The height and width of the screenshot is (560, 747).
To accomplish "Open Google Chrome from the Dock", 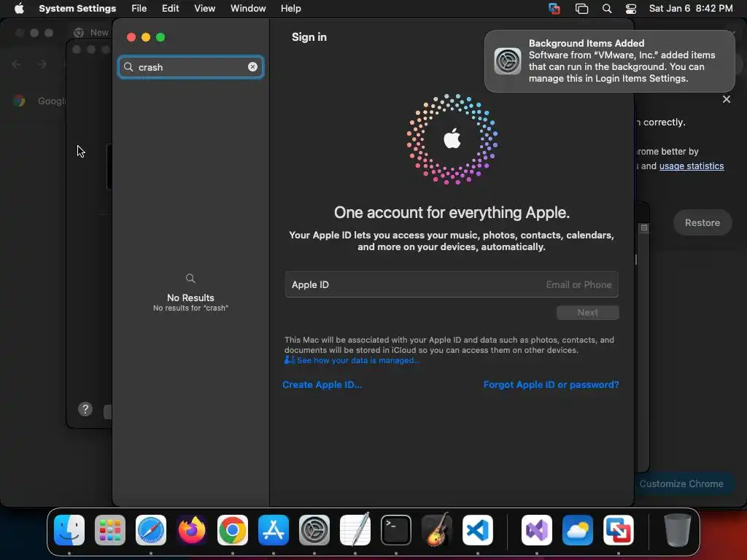I will tap(233, 529).
